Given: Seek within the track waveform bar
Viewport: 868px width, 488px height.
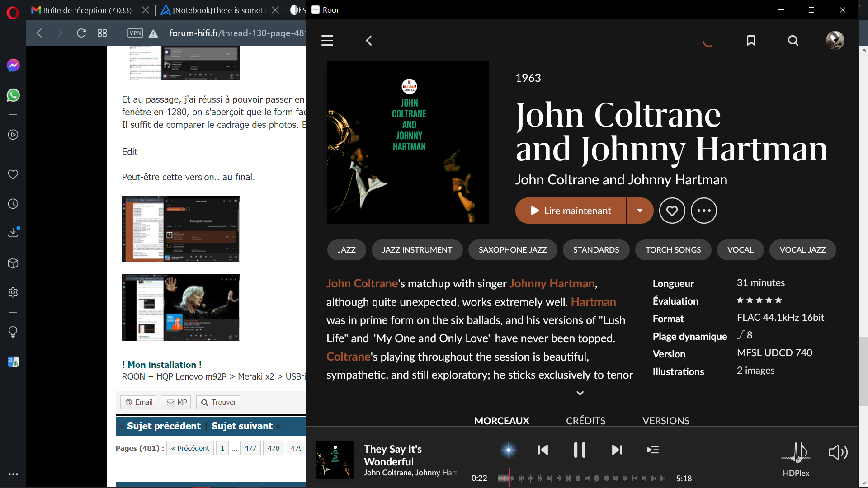Looking at the screenshot, I should click(x=581, y=478).
